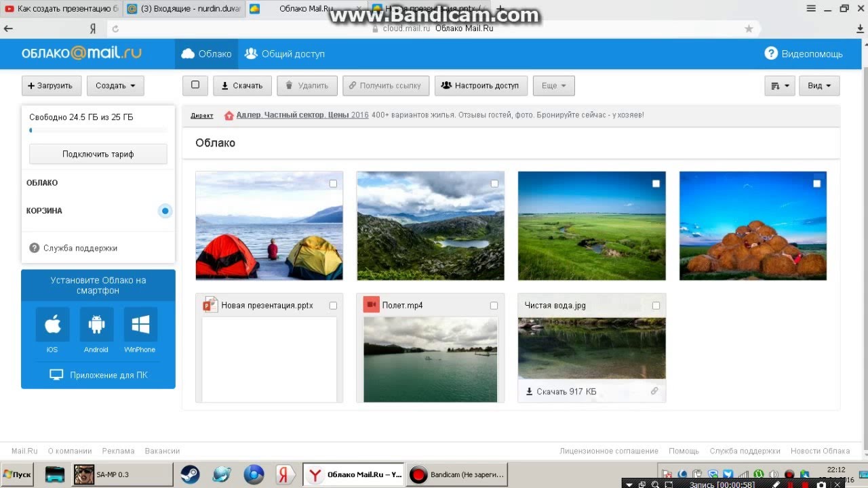Open the Вакансии footer link
This screenshot has width=868, height=488.
click(x=162, y=451)
